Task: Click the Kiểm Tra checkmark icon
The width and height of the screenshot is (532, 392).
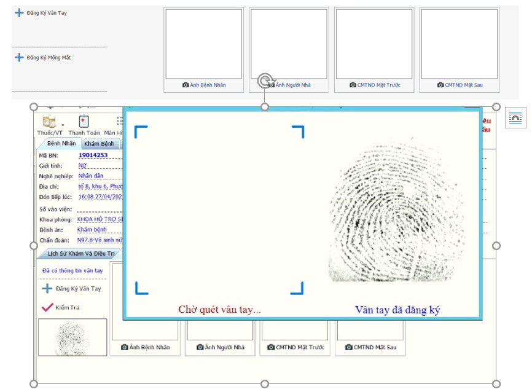Action: click(x=47, y=307)
